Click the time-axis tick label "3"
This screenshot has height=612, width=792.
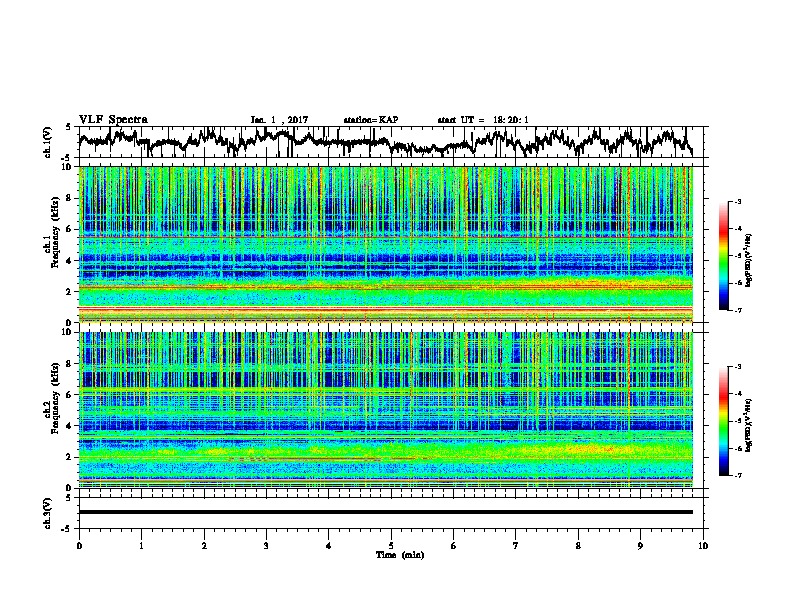tap(266, 545)
